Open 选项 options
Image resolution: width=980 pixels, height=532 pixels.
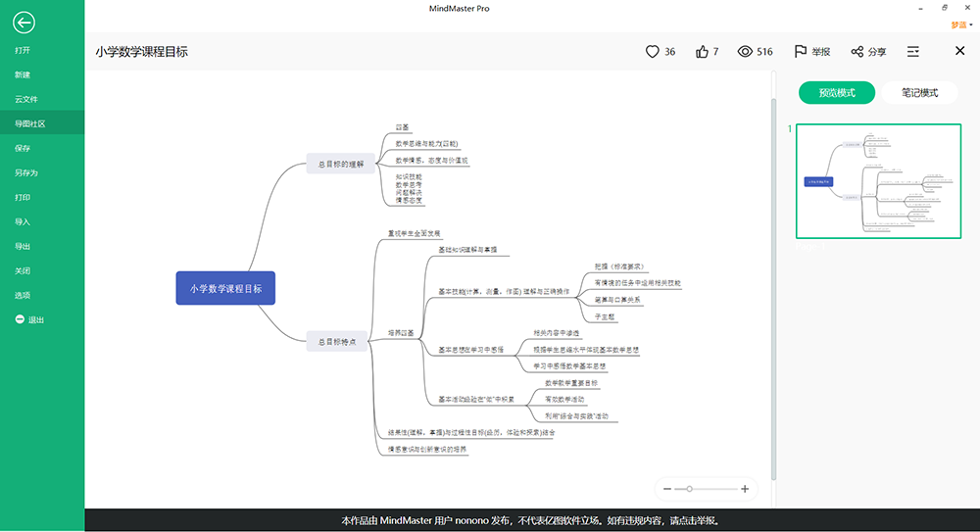(23, 295)
